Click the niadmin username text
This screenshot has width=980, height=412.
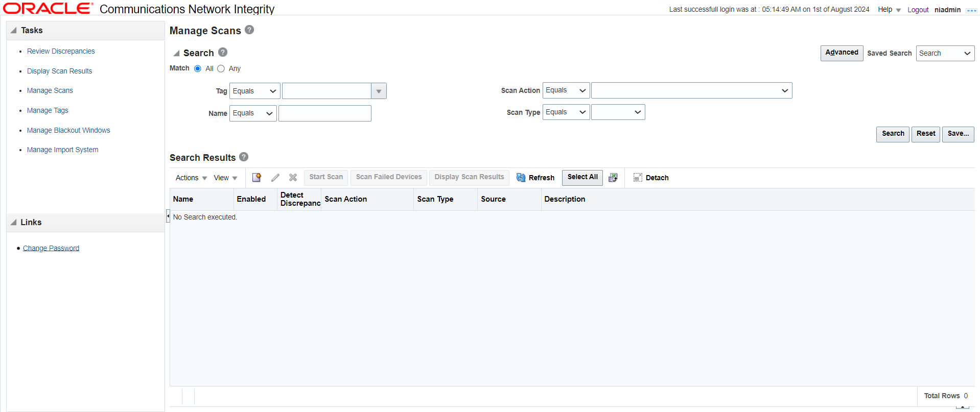click(x=947, y=10)
